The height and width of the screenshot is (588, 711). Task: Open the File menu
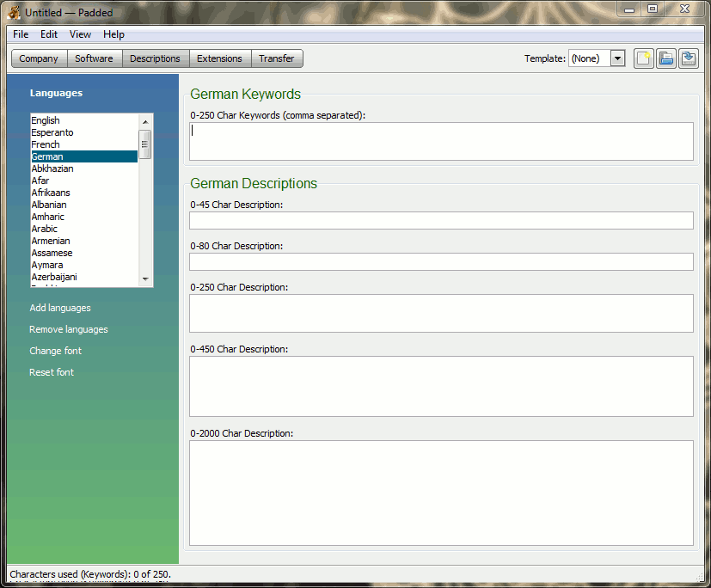(21, 34)
